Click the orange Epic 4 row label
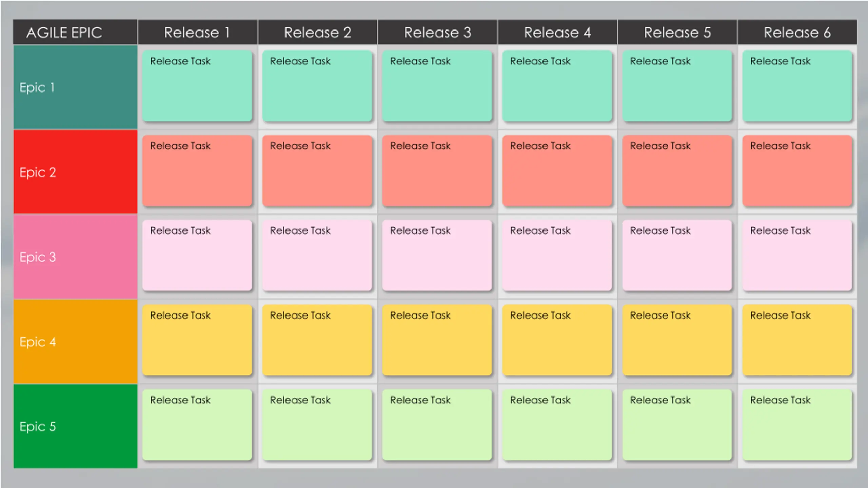868x488 pixels. coord(75,342)
